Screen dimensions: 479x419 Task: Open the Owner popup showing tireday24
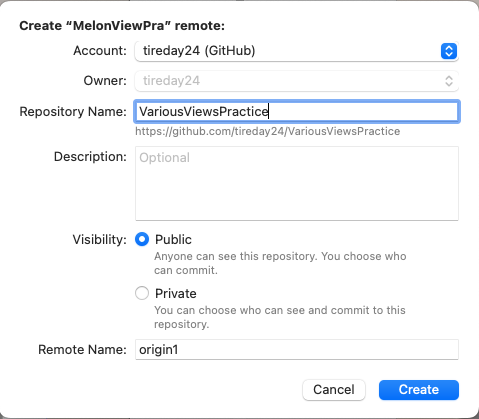point(296,81)
